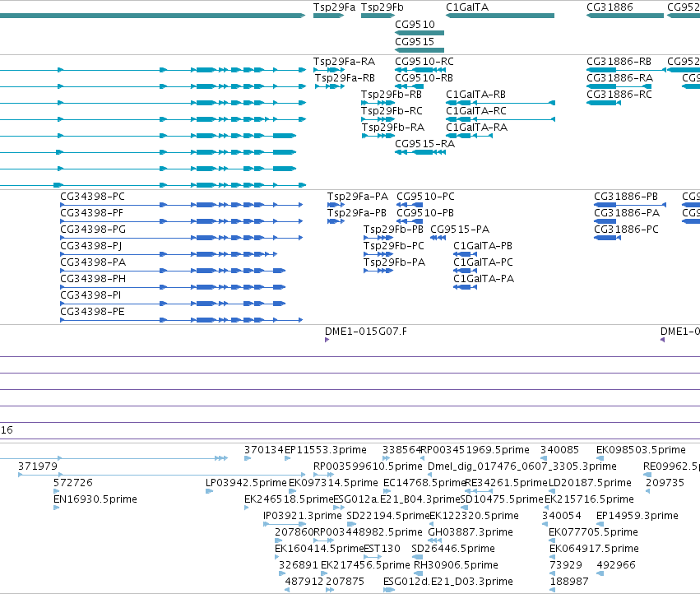This screenshot has width=700, height=594.
Task: Click protein CG34398-PC label
Action: pos(92,197)
